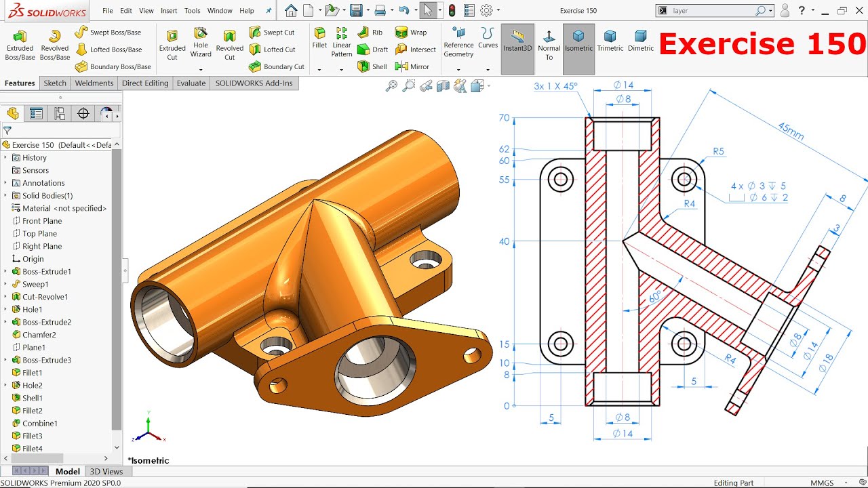Toggle the Isometric view button
The image size is (868, 488).
(578, 49)
